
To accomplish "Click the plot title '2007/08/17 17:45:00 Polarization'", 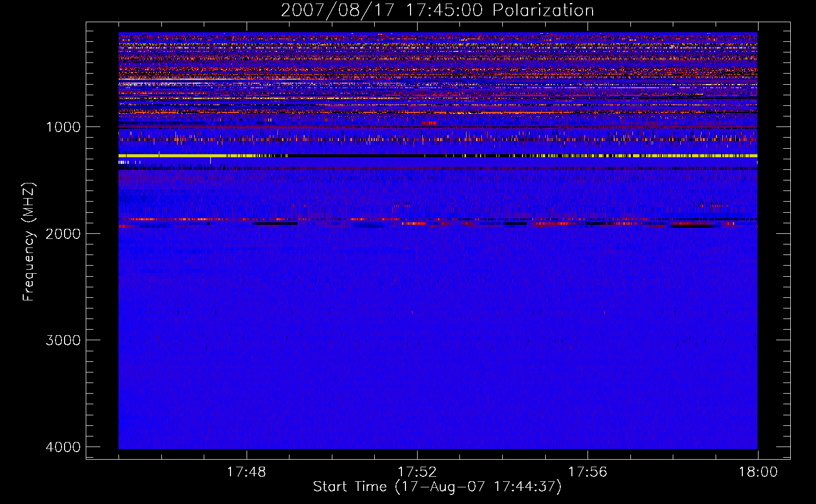I will point(437,11).
